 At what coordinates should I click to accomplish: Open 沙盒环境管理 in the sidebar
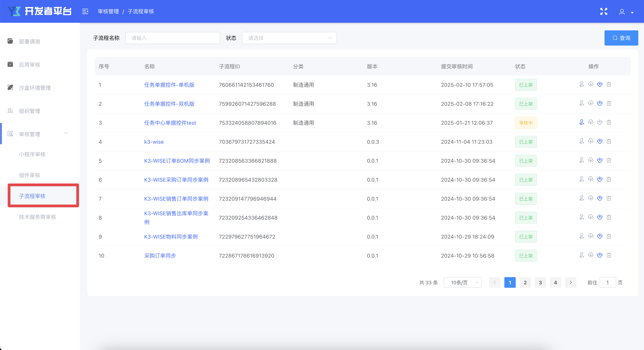[x=35, y=88]
